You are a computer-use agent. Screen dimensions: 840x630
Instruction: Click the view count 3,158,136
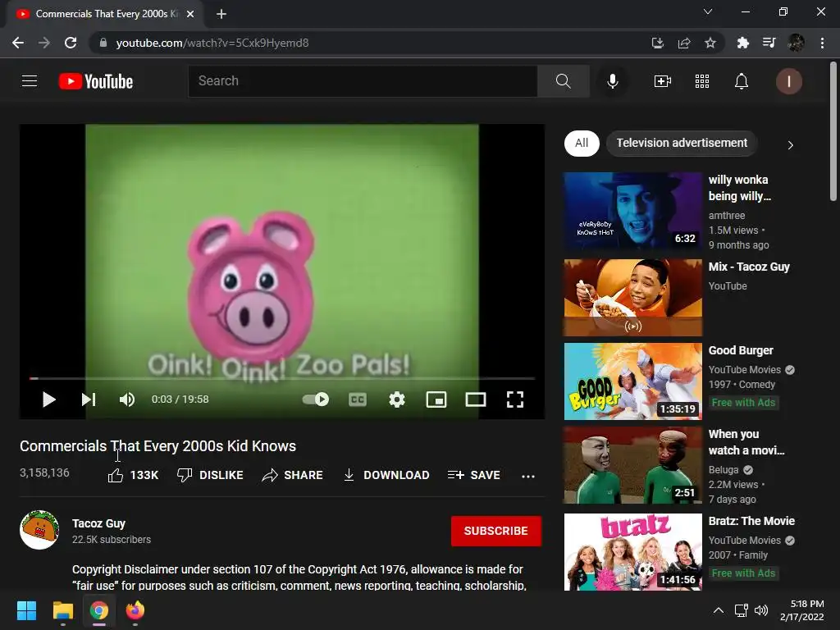tap(44, 472)
